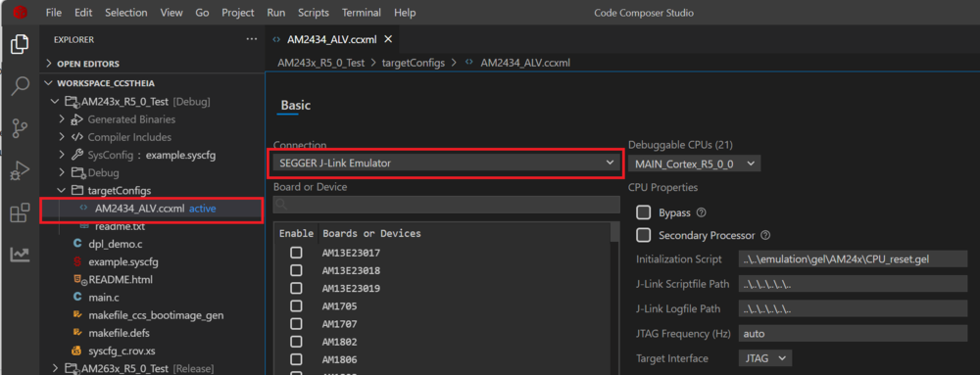Open the Terminal menu

[x=363, y=13]
